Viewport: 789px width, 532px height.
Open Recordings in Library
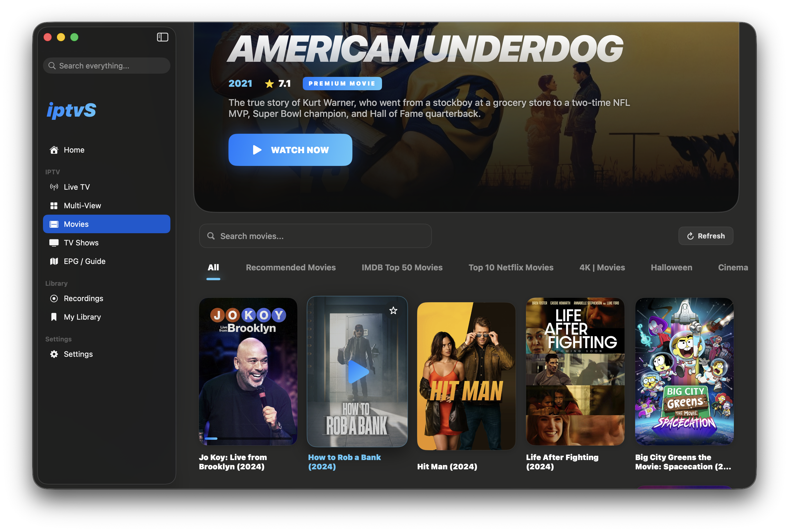tap(107, 298)
